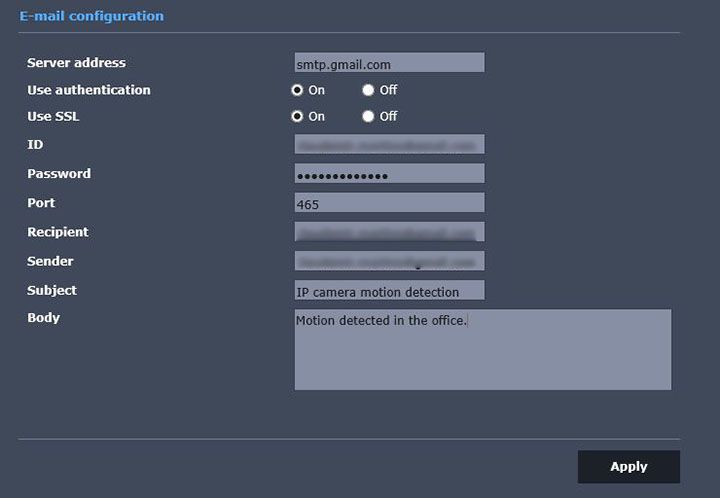Screen dimensions: 720x498
Task: Click the Body label text
Action: [x=43, y=318]
